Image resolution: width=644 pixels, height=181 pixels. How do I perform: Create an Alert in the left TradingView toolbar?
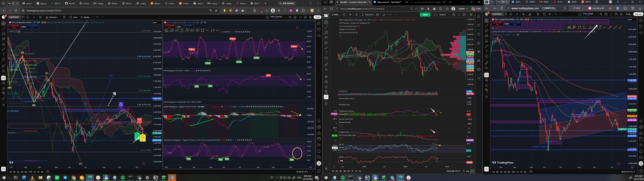click(x=73, y=17)
